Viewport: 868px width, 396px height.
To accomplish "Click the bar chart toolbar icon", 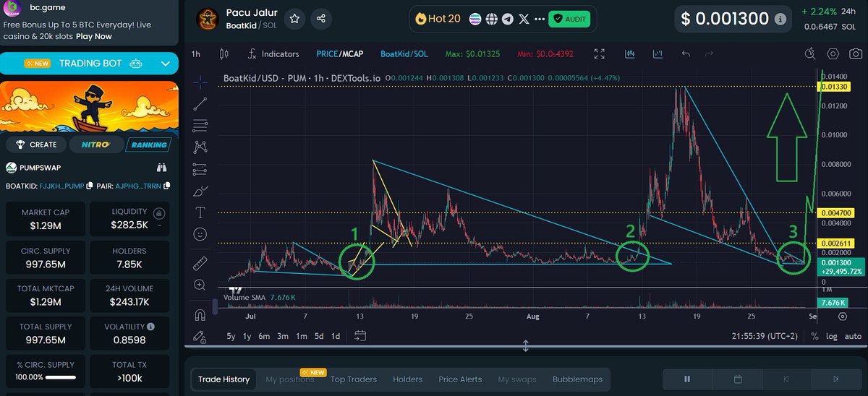I will click(x=658, y=53).
